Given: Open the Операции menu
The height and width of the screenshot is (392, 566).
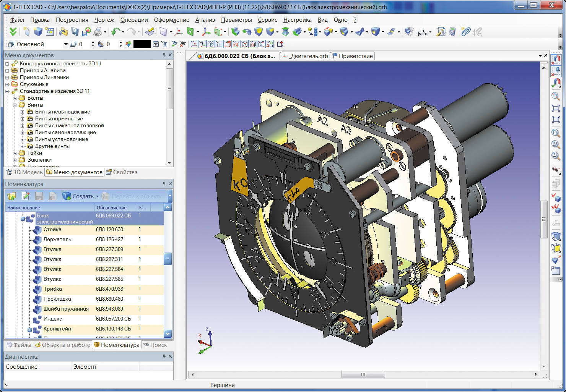Looking at the screenshot, I should (134, 20).
